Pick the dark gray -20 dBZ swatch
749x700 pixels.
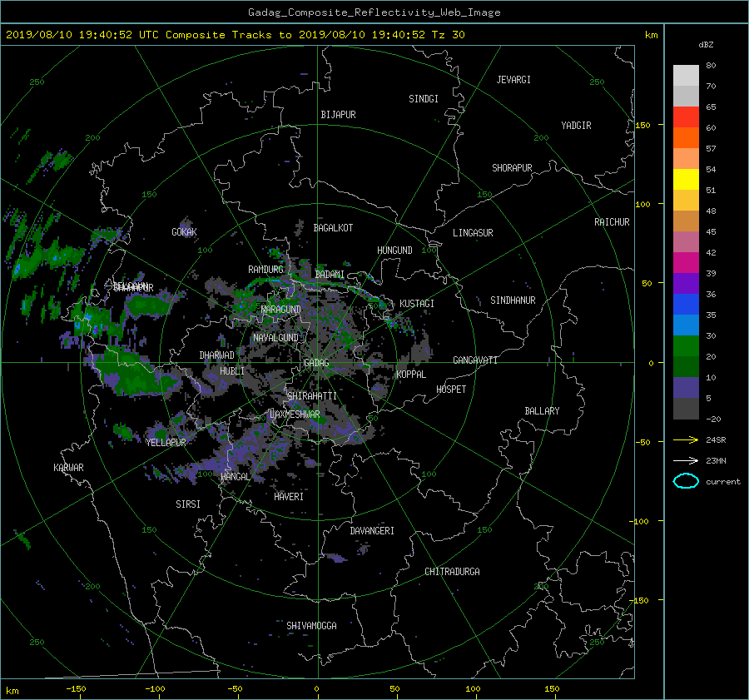pyautogui.click(x=686, y=409)
